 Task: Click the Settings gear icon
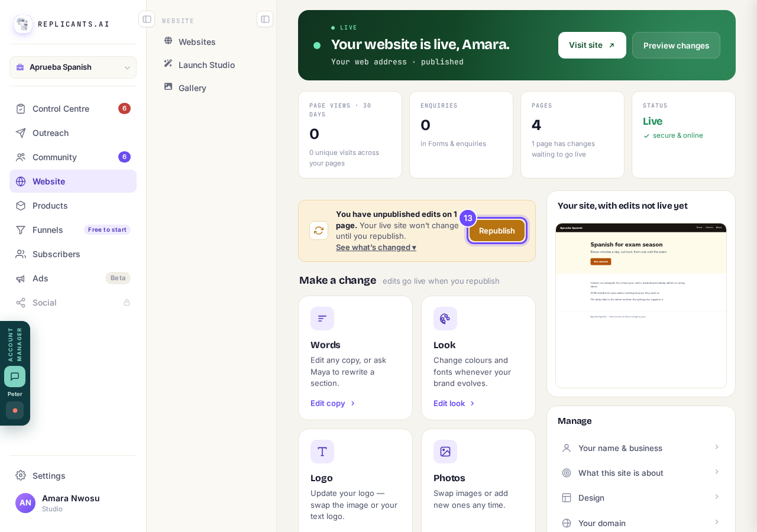pyautogui.click(x=21, y=475)
